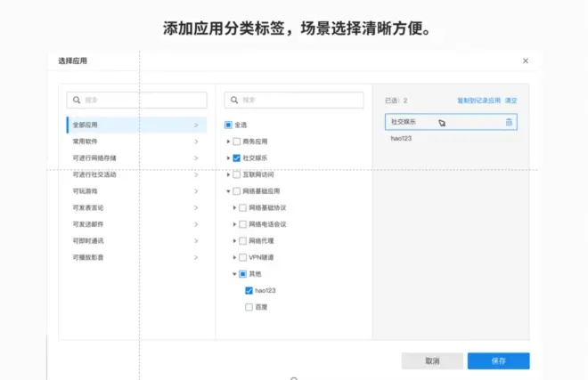
Task: Click the 保存 button
Action: click(x=498, y=360)
